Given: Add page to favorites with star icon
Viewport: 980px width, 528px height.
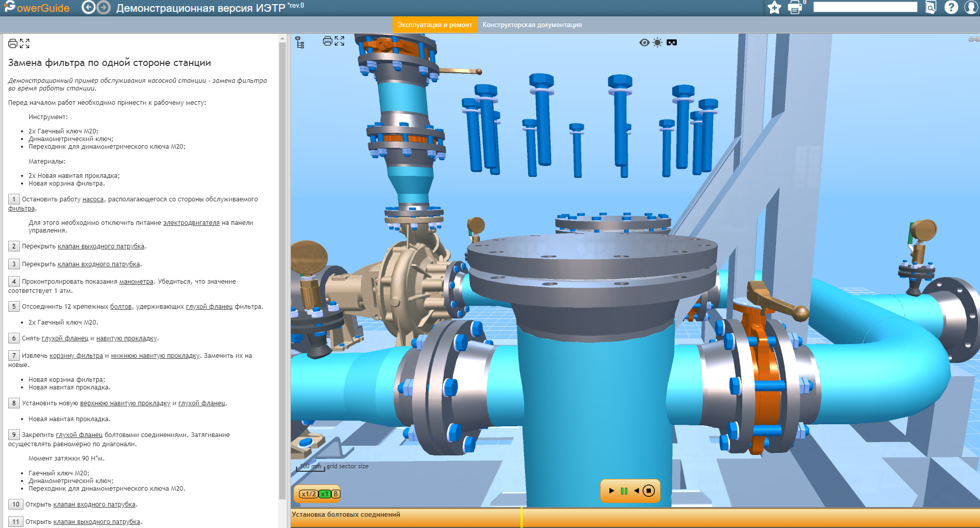Looking at the screenshot, I should (774, 8).
